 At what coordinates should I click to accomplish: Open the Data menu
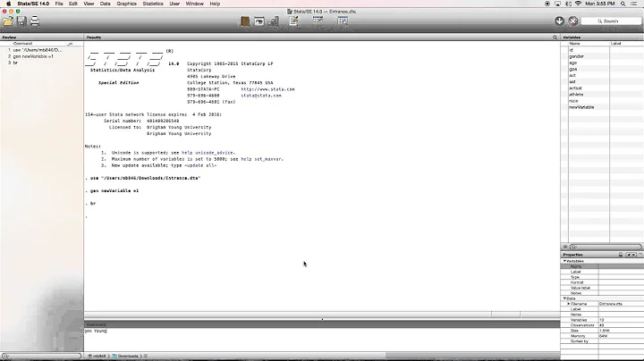pyautogui.click(x=106, y=4)
